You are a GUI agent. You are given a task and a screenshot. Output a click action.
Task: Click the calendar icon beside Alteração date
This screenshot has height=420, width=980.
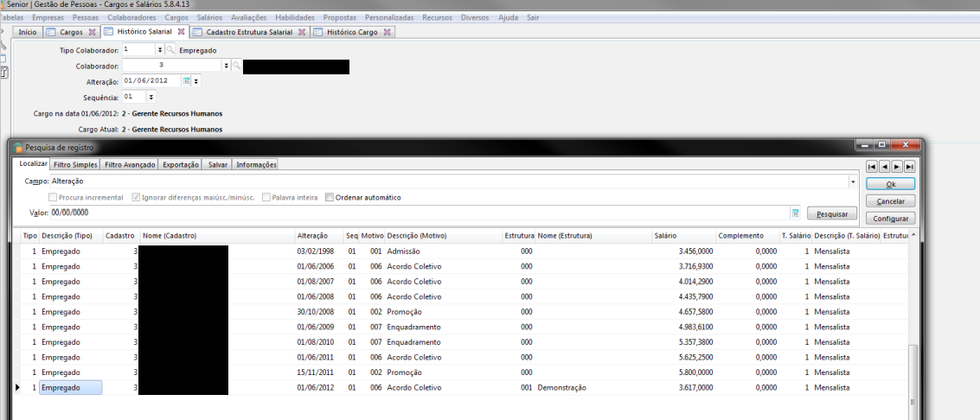(x=186, y=81)
